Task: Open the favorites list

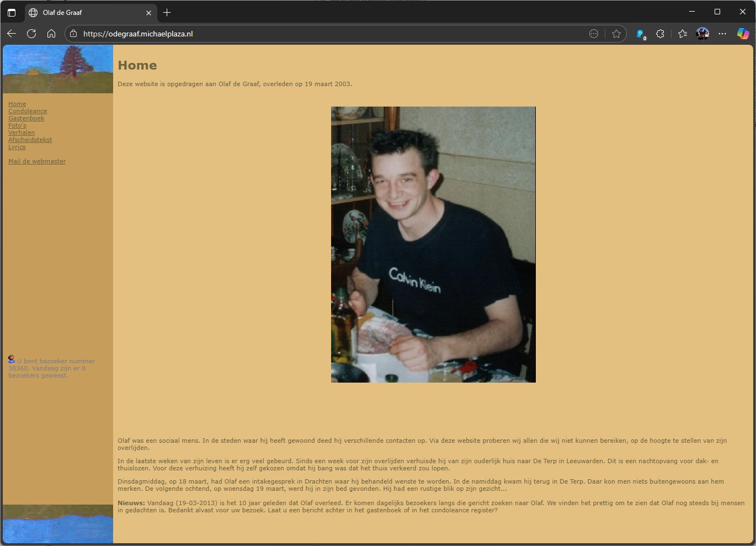Action: click(683, 34)
